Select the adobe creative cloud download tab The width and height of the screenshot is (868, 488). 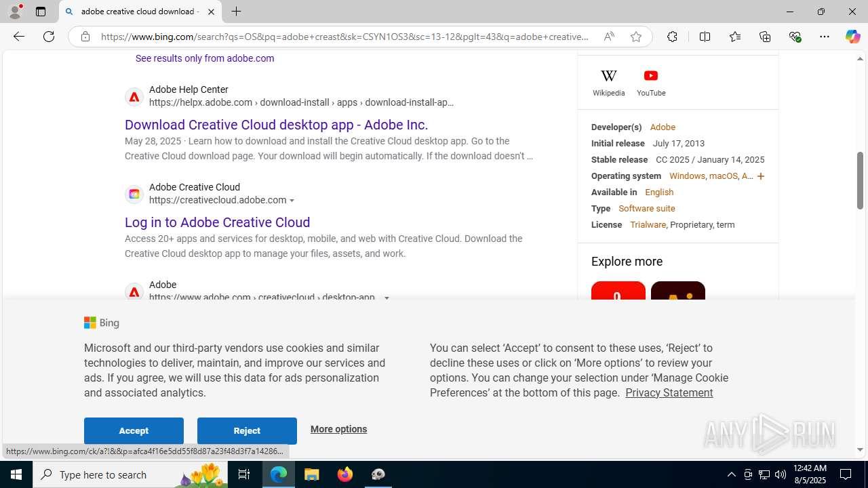pos(139,12)
